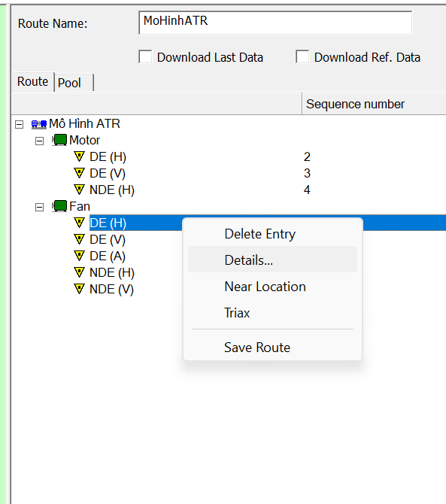Select NDE (H) label in the sequence 4 row
The height and width of the screenshot is (504, 446).
[112, 190]
